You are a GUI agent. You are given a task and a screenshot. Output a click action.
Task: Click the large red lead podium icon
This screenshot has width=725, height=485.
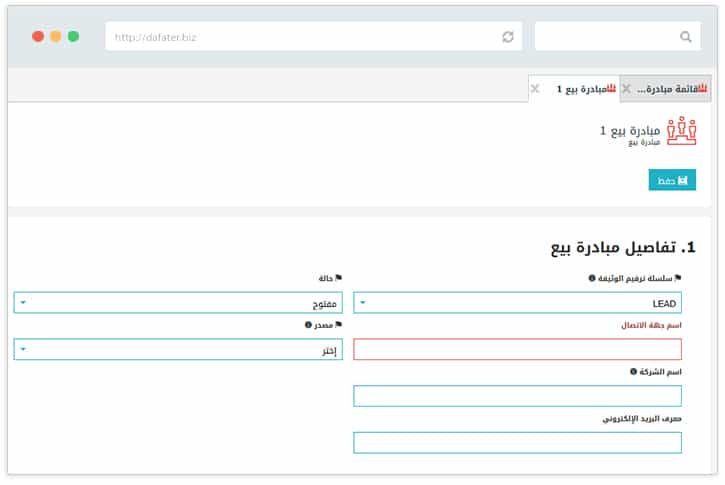(681, 132)
